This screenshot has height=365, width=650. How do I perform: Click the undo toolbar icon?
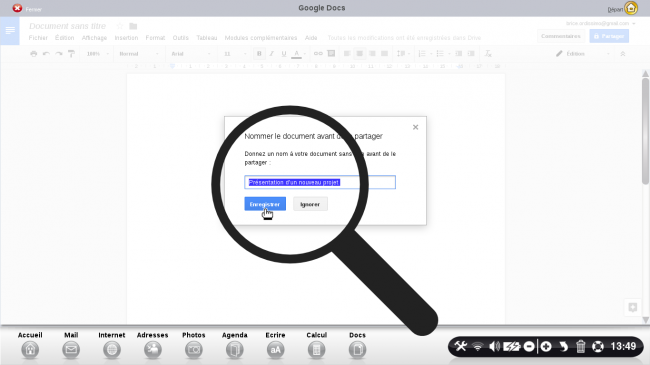click(x=46, y=54)
